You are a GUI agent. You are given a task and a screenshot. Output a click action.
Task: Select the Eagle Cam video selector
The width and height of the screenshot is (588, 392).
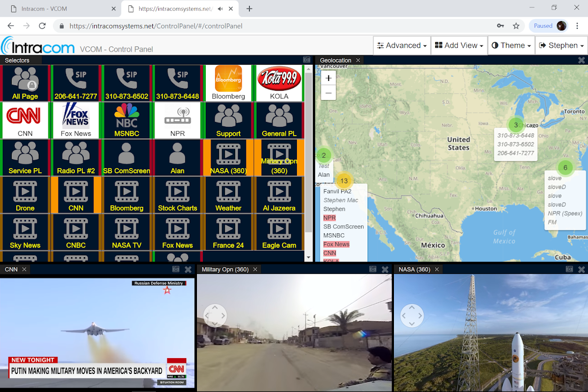coord(279,232)
